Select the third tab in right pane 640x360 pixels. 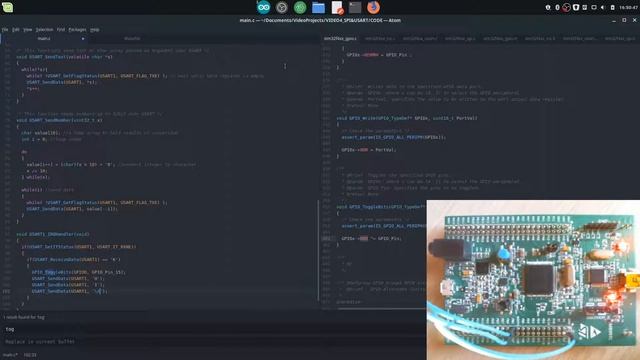[420, 38]
